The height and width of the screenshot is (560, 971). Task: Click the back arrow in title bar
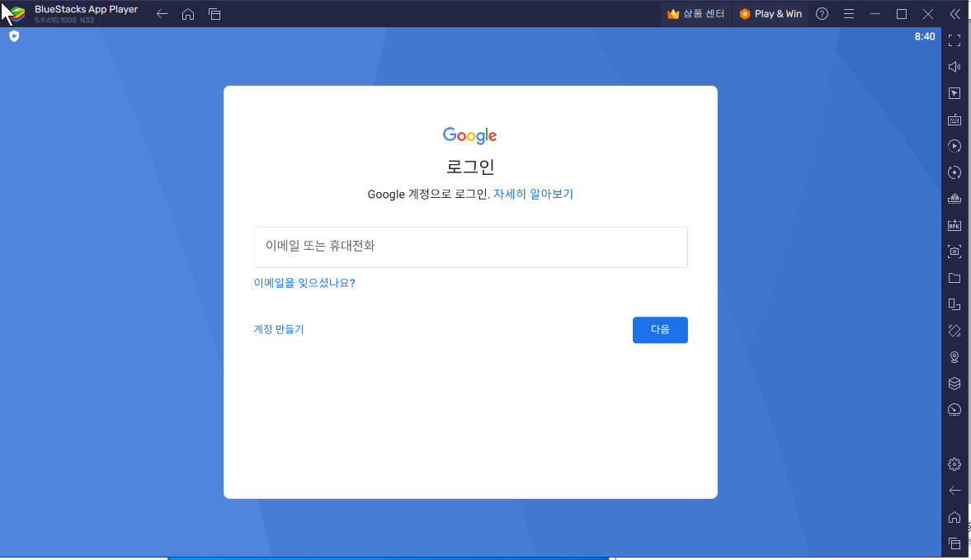tap(163, 14)
